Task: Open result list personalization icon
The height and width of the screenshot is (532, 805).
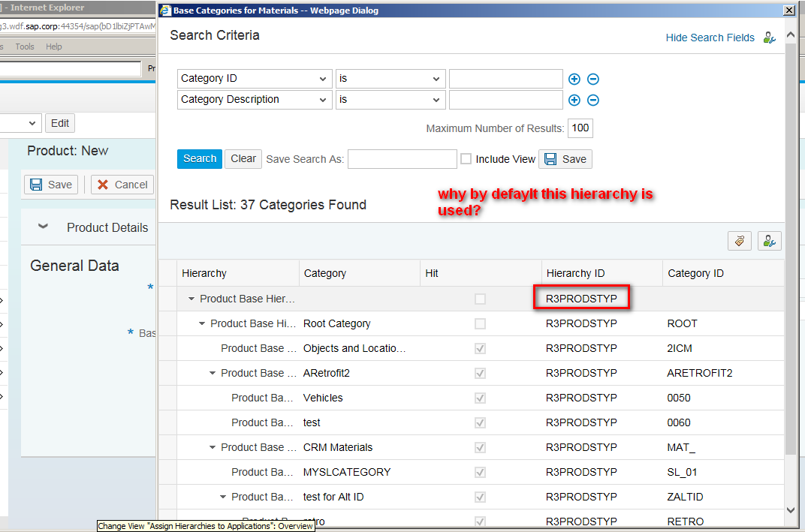Action: coord(769,241)
